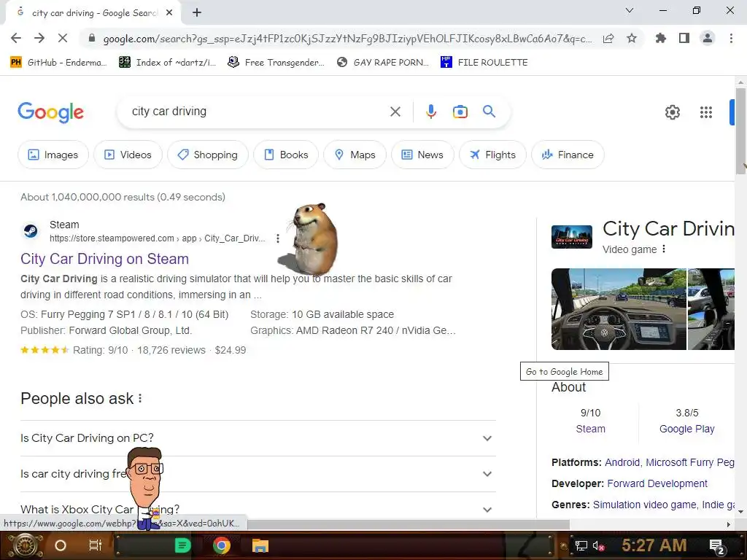
Task: Expand the Is car city driving free question
Action: click(x=258, y=474)
